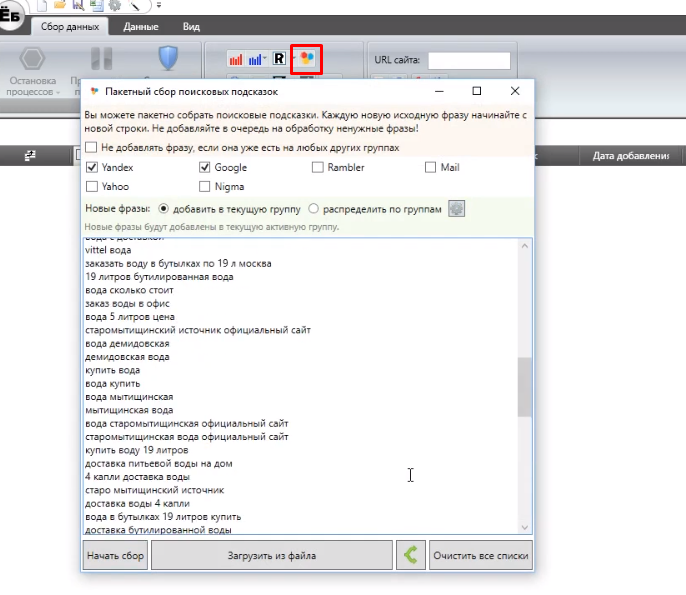
Task: Enable the Nigma checkbox
Action: [204, 186]
